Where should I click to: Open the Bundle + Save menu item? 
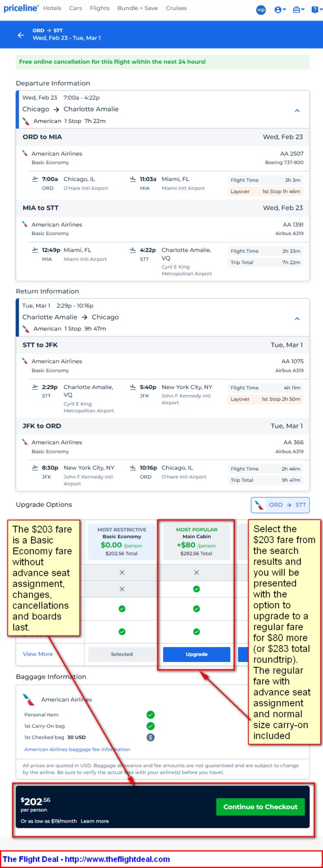click(x=137, y=8)
